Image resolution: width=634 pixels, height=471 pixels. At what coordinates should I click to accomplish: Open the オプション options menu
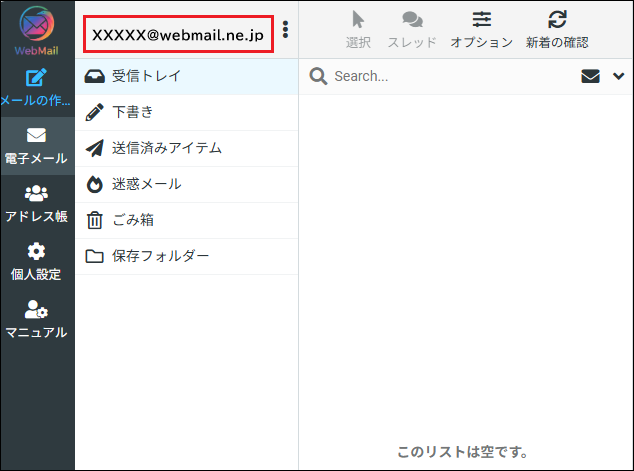(x=481, y=29)
